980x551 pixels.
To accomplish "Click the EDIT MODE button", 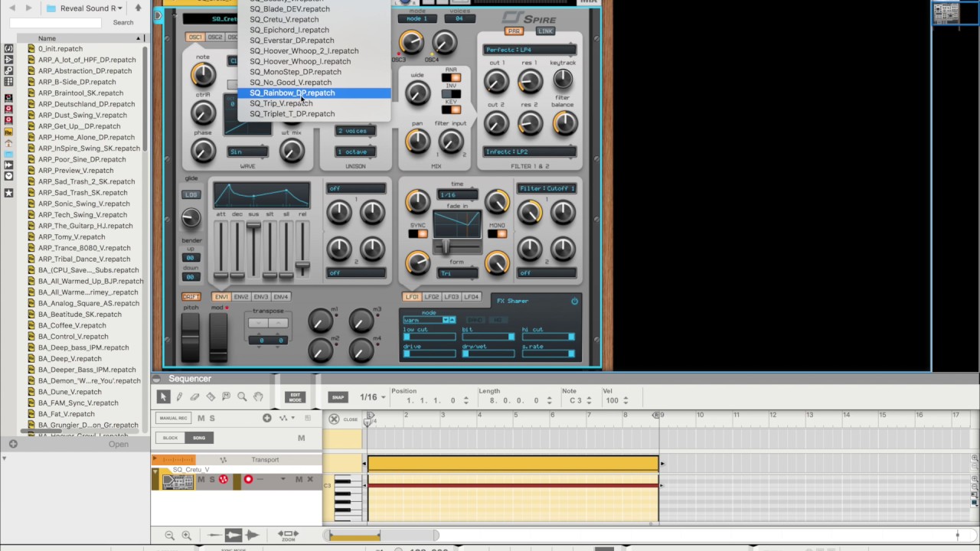I will click(x=295, y=397).
